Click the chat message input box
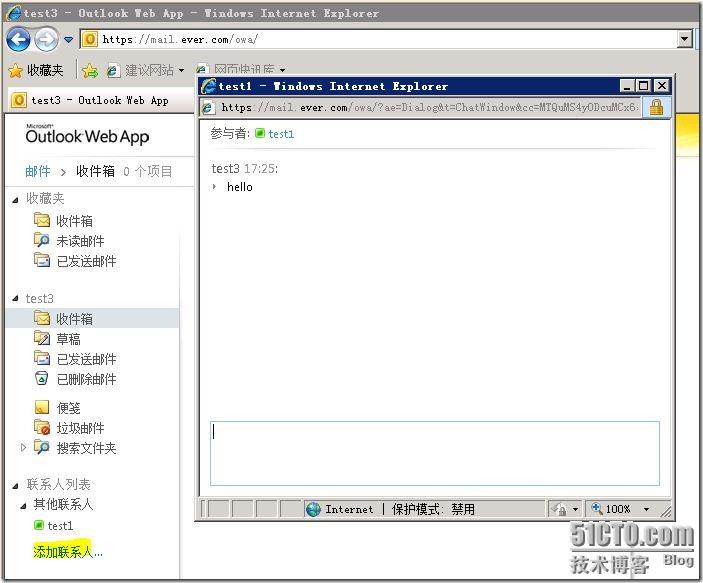Viewport: 703px width, 583px height. (434, 453)
